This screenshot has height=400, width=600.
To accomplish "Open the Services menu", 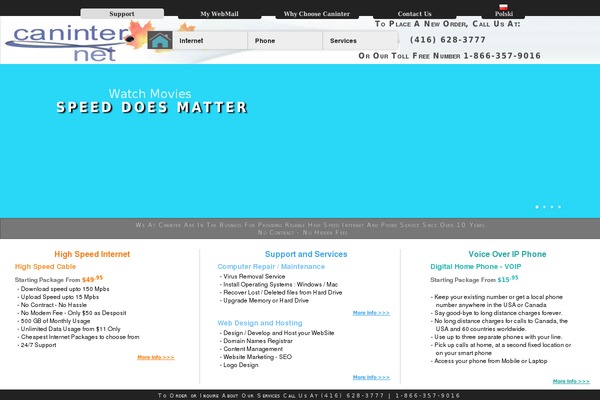I will (x=360, y=41).
